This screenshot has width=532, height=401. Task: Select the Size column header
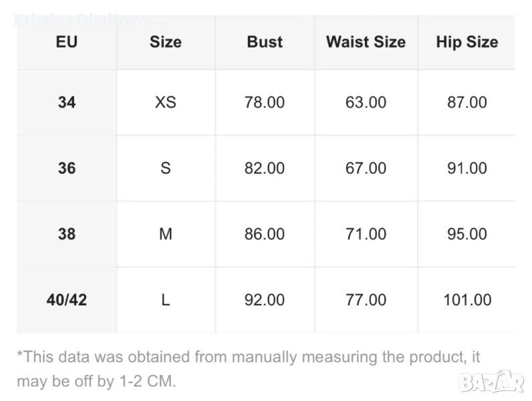[x=166, y=42]
